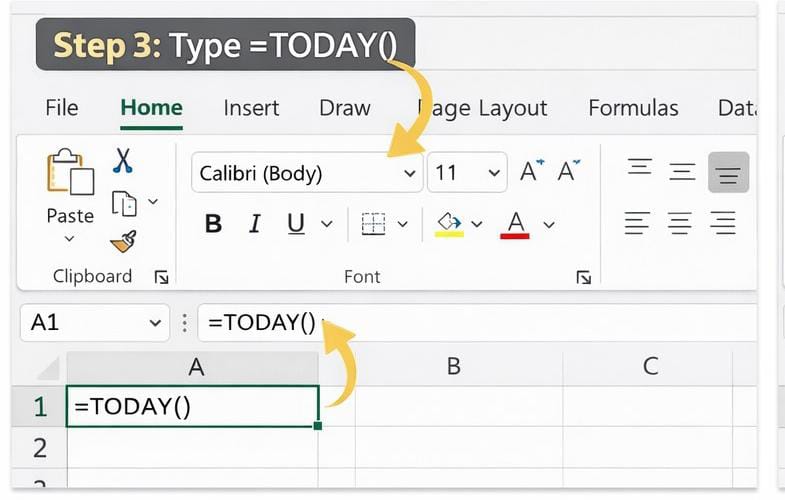This screenshot has width=785, height=500.
Task: Expand the Name Box A1 dropdown
Action: tap(154, 323)
